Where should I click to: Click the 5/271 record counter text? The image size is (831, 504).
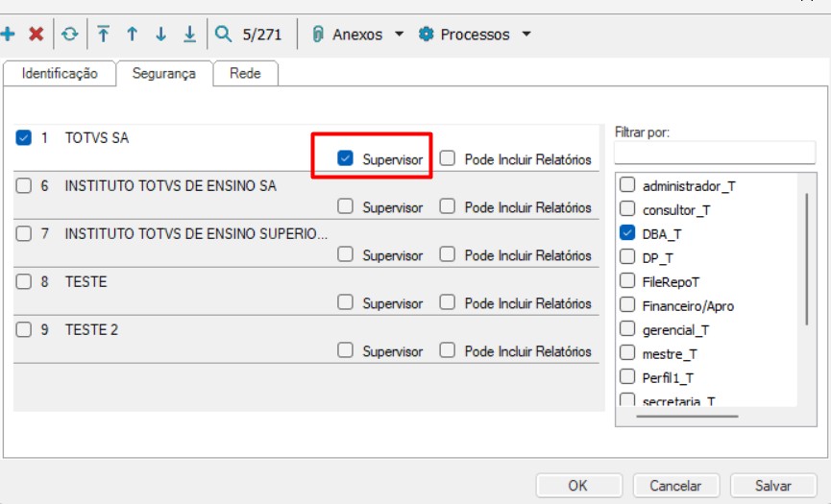click(262, 35)
